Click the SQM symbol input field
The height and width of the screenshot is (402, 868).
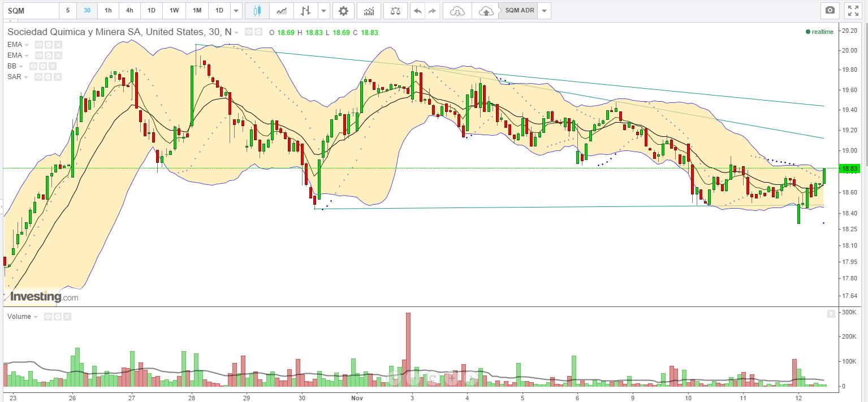[31, 11]
